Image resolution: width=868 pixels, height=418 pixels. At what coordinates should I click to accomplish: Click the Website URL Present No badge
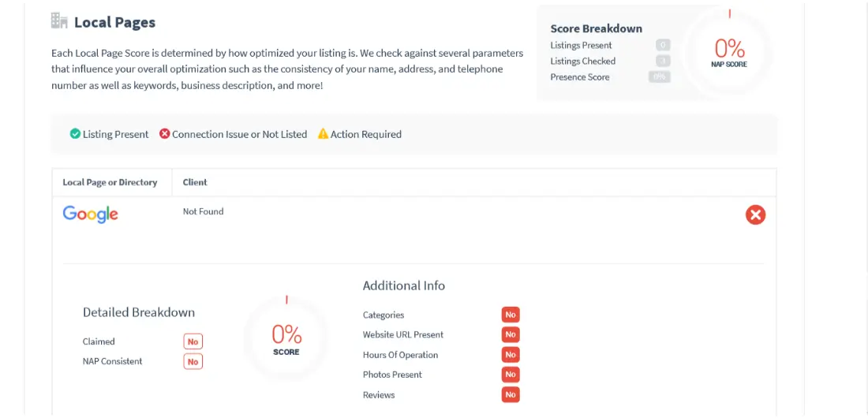511,335
